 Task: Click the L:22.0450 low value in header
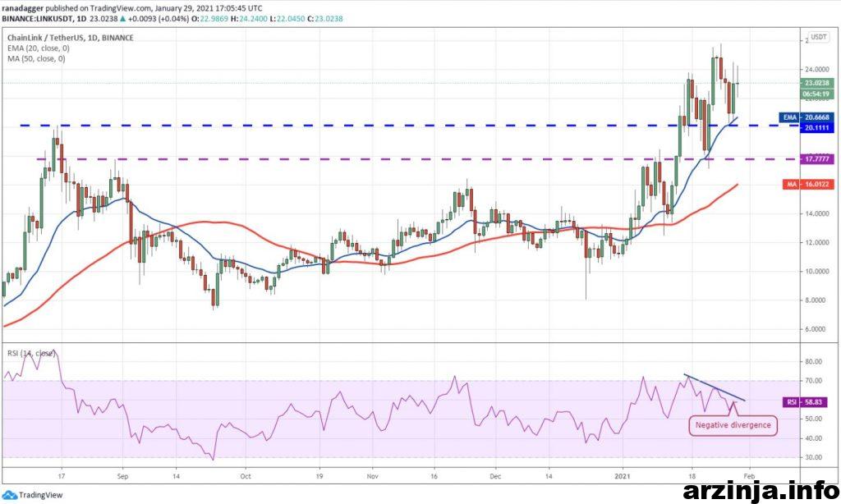(x=287, y=18)
